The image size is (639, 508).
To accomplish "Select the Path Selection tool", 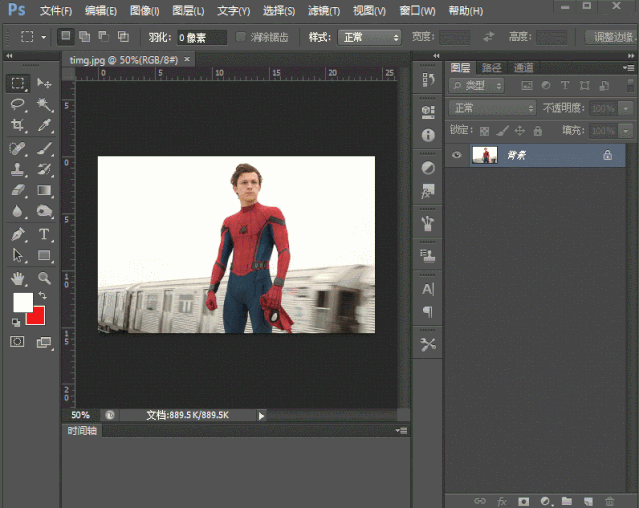I will click(x=18, y=255).
